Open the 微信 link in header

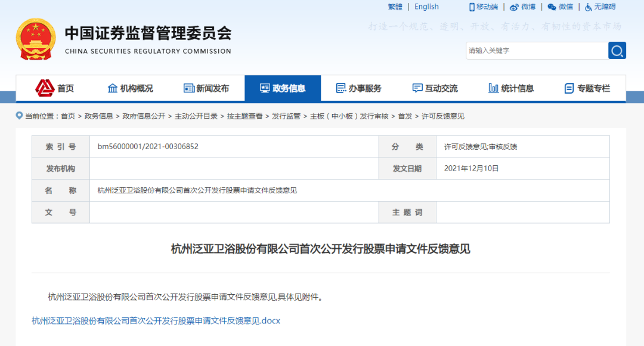(565, 7)
